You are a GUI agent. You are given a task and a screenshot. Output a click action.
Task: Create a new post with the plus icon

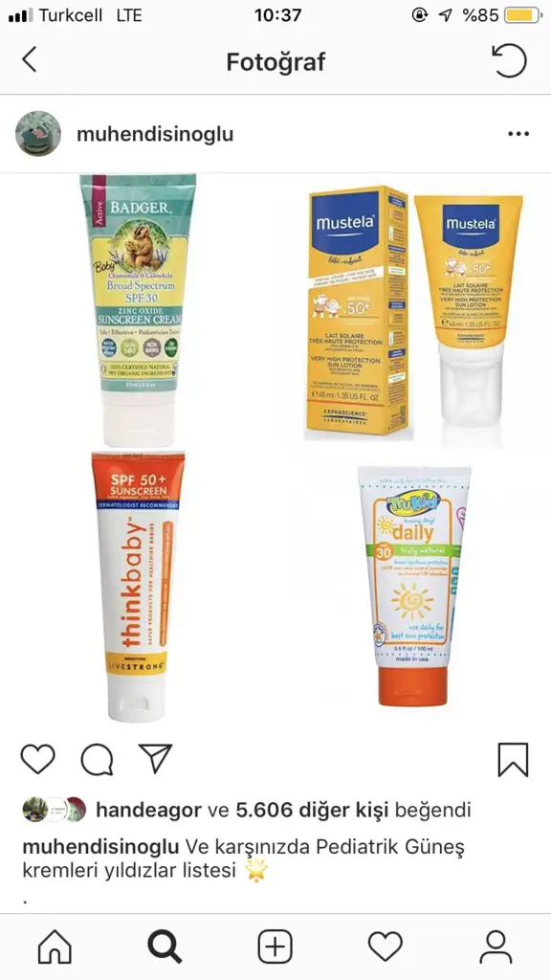coord(275,947)
